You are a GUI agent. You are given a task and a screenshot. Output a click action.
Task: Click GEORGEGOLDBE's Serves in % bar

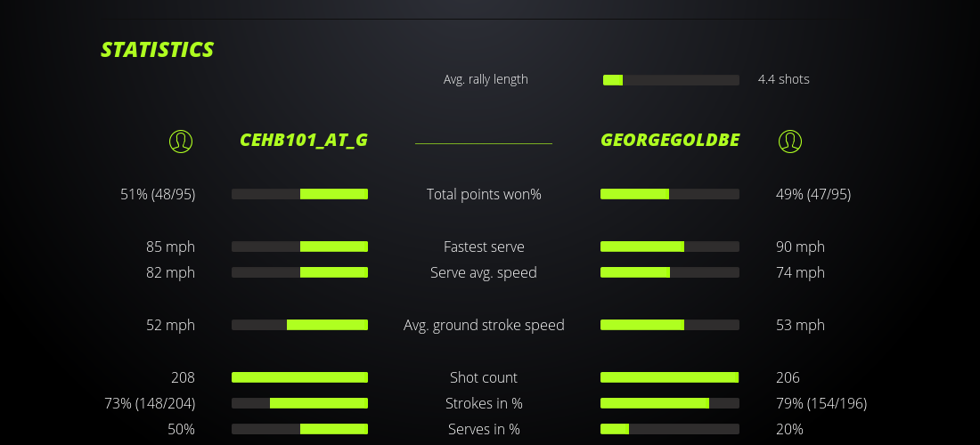click(670, 429)
